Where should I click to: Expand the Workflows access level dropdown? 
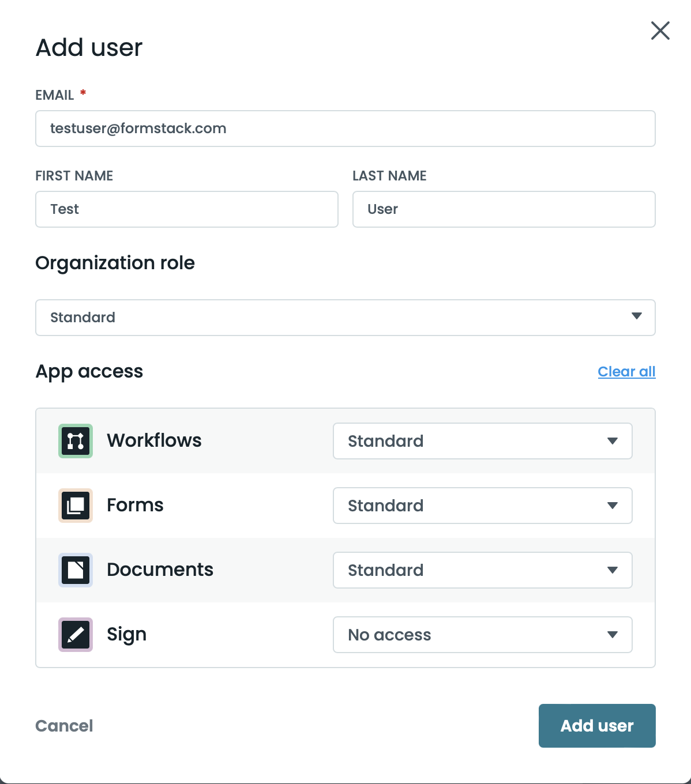482,441
